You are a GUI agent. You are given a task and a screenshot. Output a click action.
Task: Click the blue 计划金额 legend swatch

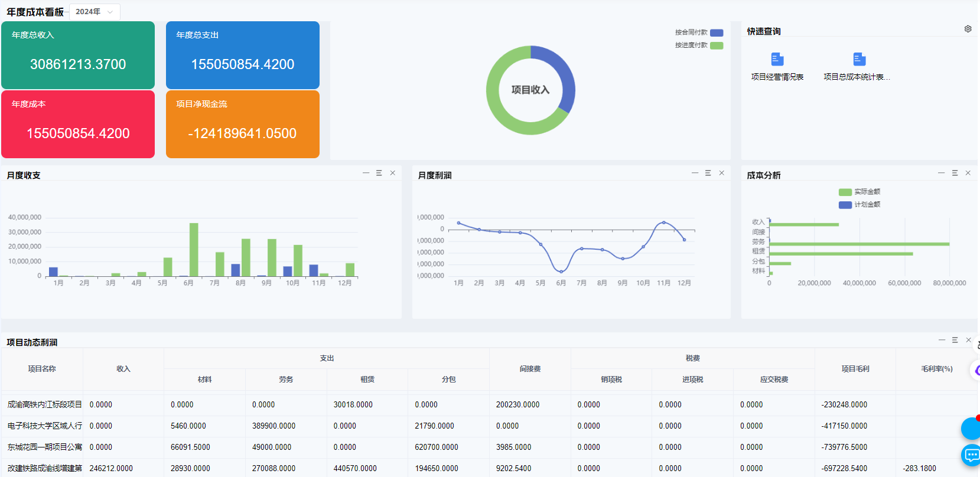845,205
